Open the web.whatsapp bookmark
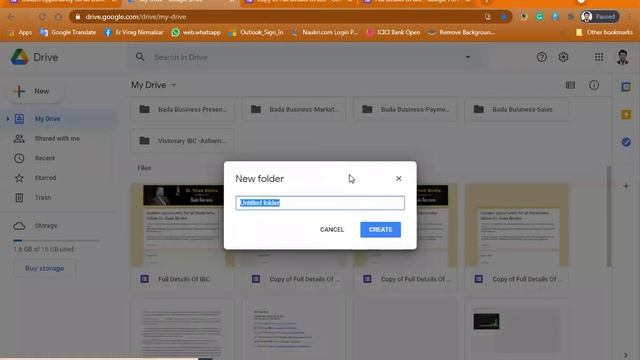This screenshot has width=640, height=360. click(x=196, y=32)
